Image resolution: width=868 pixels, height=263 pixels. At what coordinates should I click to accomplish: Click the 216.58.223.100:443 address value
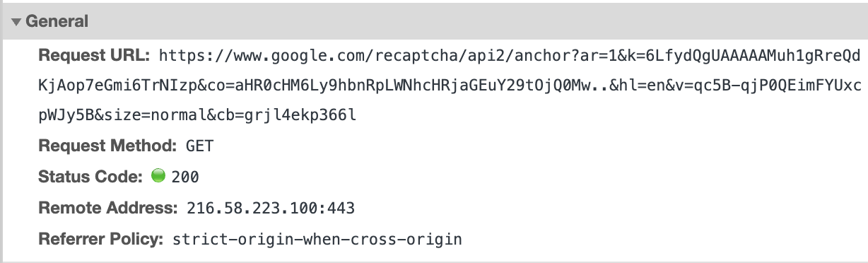[x=270, y=209]
